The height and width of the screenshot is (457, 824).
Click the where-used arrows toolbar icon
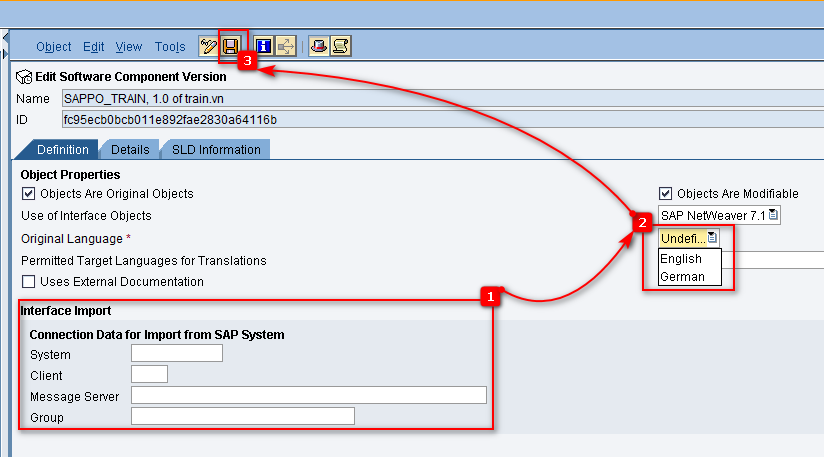click(x=286, y=46)
